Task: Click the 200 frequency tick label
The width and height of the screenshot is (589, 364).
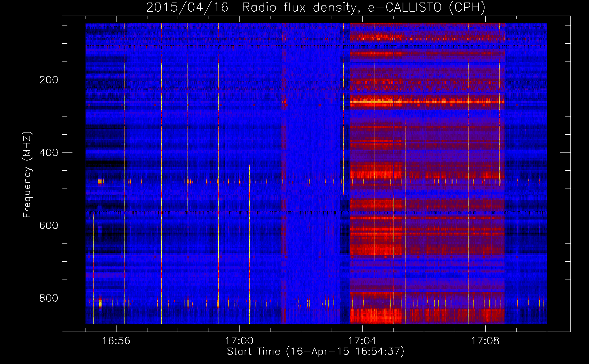Action: 49,80
